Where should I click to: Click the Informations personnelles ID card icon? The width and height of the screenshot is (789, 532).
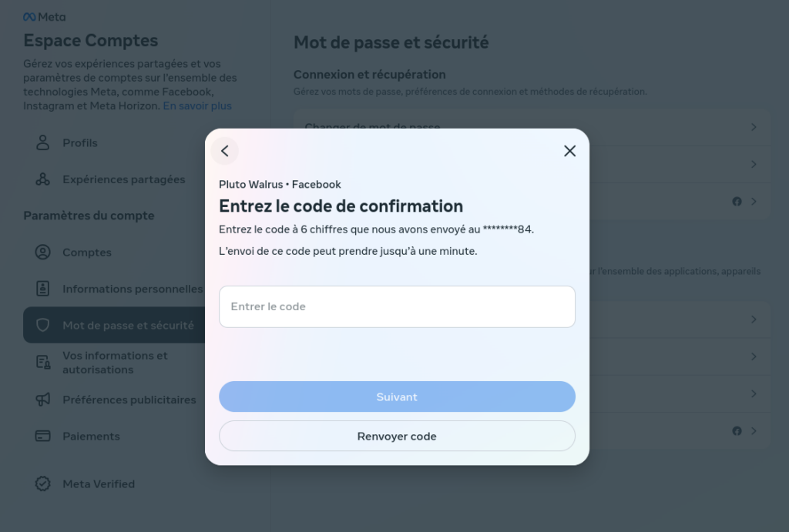coord(43,289)
